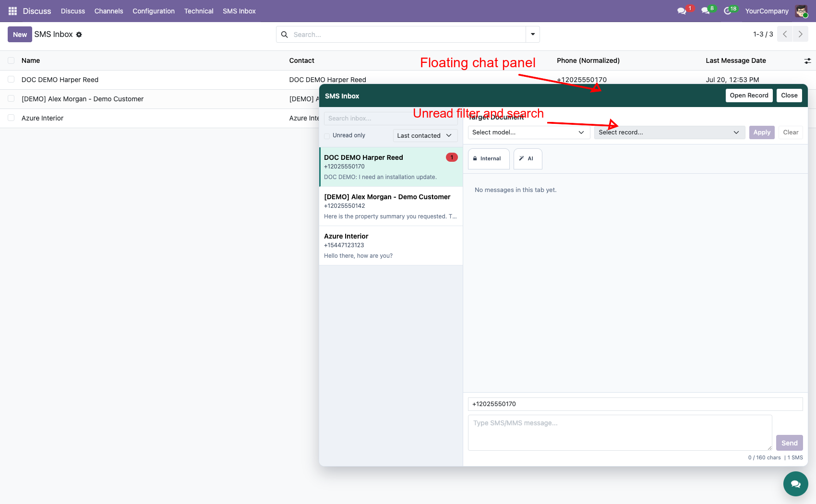Go to previous page arrow
The height and width of the screenshot is (504, 816).
pyautogui.click(x=785, y=34)
